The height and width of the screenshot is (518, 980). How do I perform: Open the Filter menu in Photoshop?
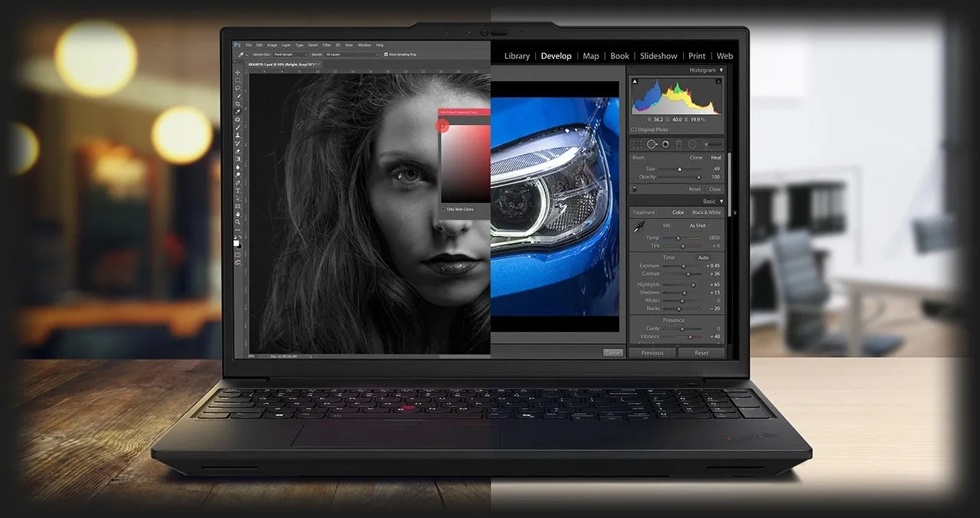pos(327,45)
